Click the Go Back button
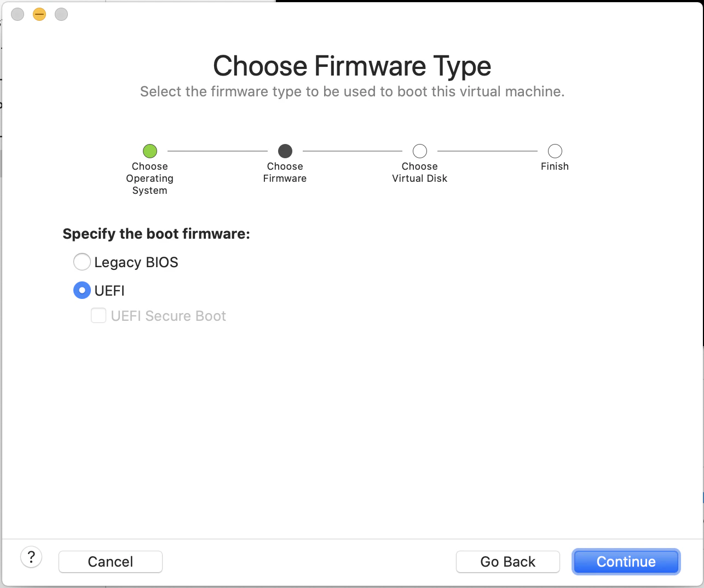This screenshot has width=704, height=588. click(508, 562)
